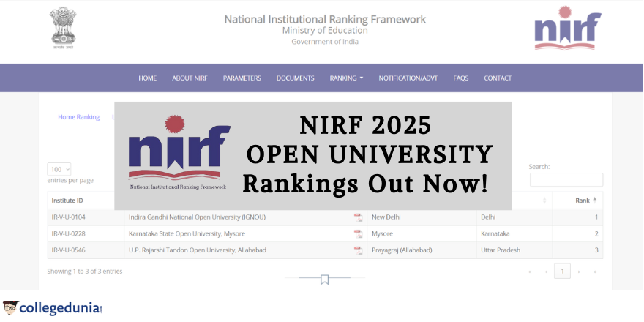Click the National Institutional Ranking Framework heading
The height and width of the screenshot is (322, 644).
pyautogui.click(x=325, y=19)
